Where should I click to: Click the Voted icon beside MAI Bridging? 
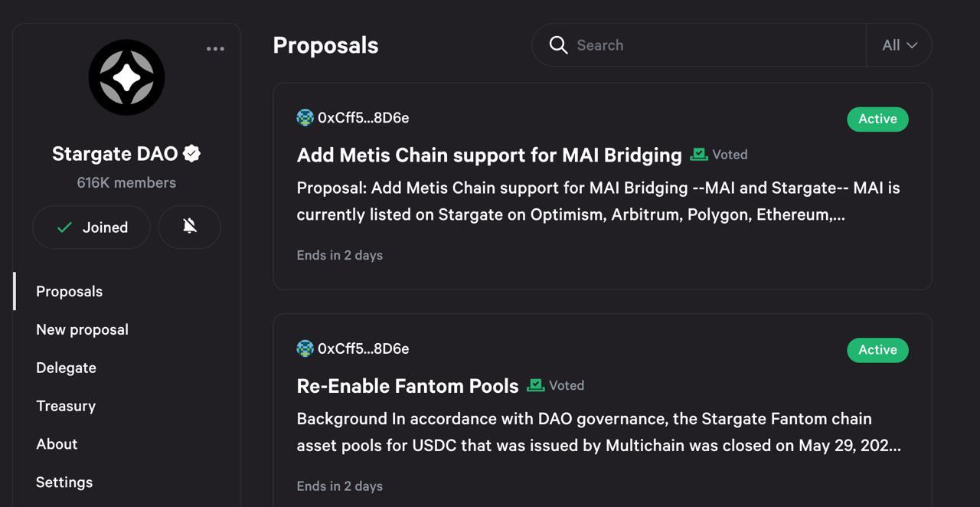pyautogui.click(x=699, y=154)
